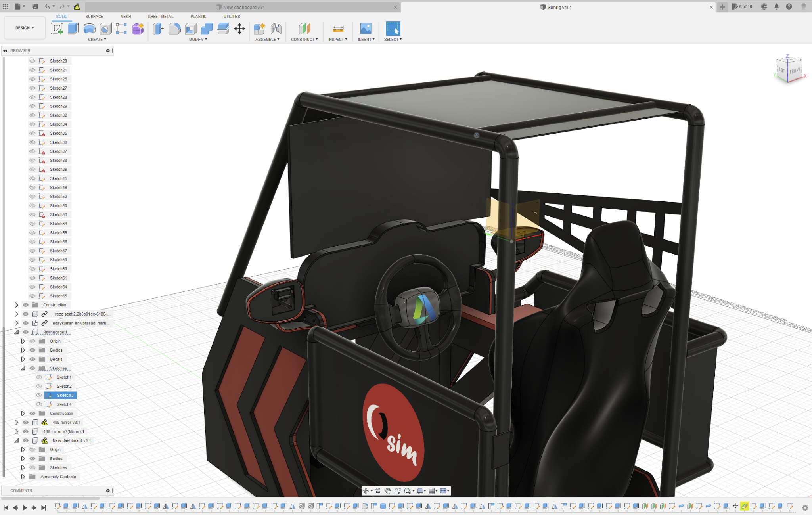Image resolution: width=812 pixels, height=515 pixels.
Task: Expand the 488 mirror v8:1 component
Action: [x=16, y=422]
